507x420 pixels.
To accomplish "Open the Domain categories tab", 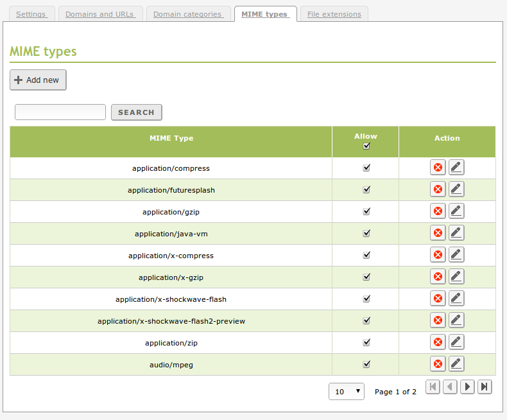I will click(189, 14).
